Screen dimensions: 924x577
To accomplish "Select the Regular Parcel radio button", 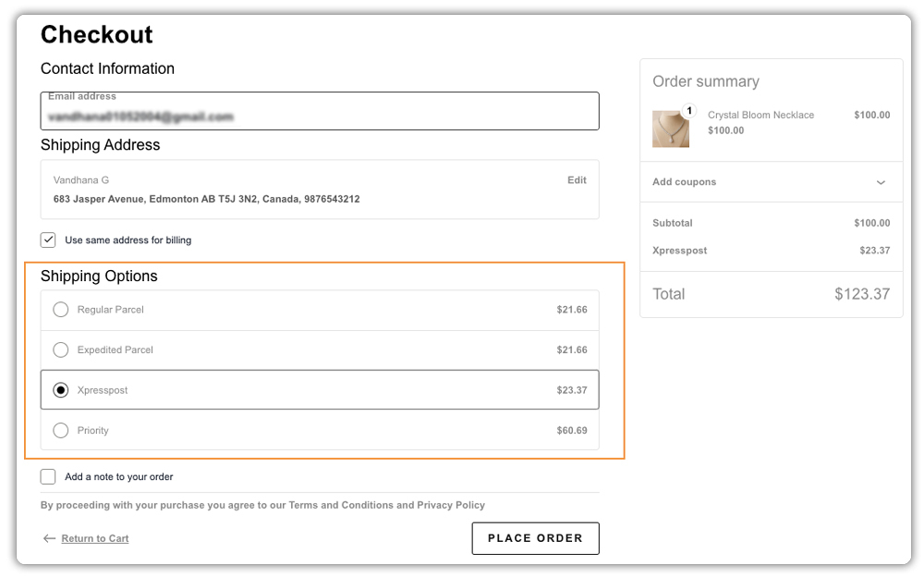I will pos(60,309).
